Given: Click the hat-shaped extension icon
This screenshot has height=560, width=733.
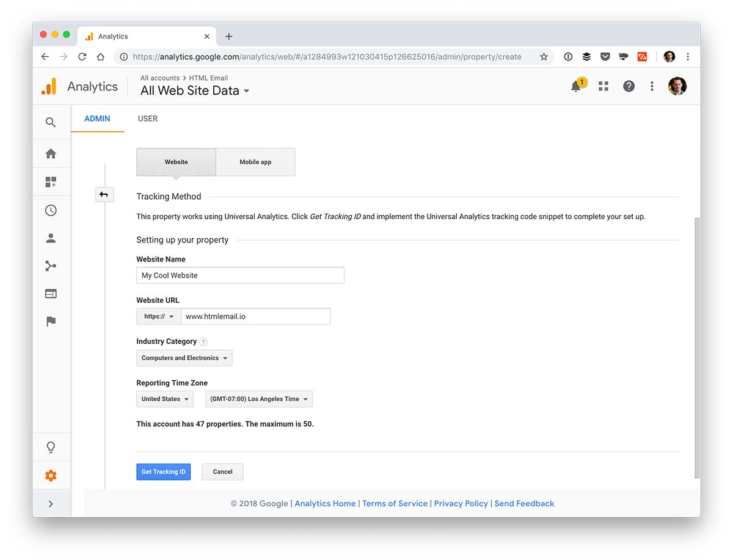Looking at the screenshot, I should (624, 57).
